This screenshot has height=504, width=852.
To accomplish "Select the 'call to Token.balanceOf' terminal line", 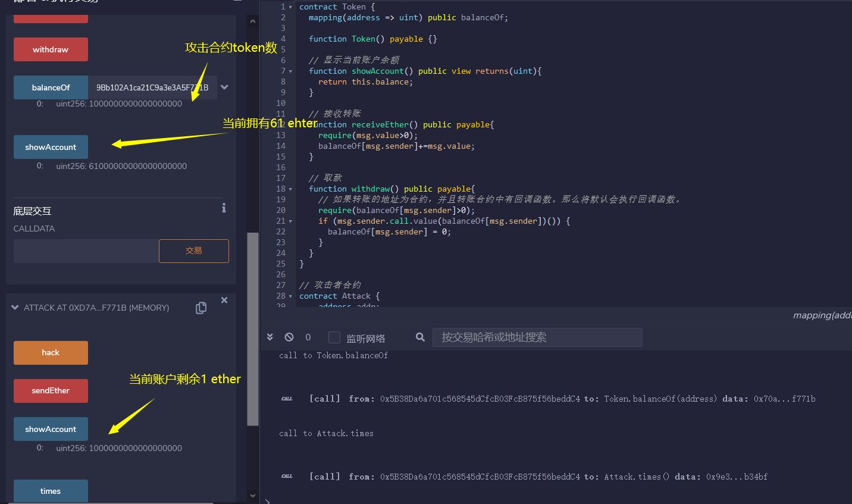I will (x=334, y=355).
